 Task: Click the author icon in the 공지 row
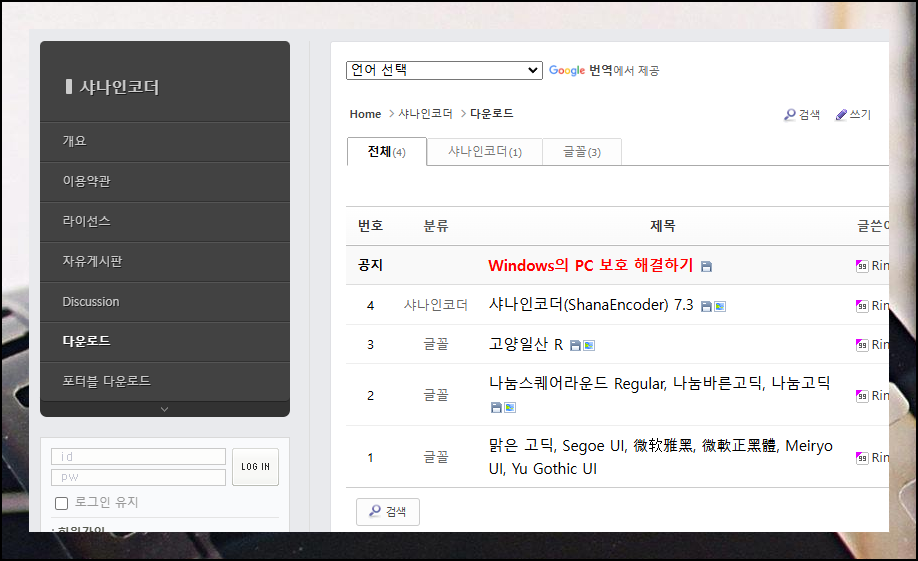862,266
